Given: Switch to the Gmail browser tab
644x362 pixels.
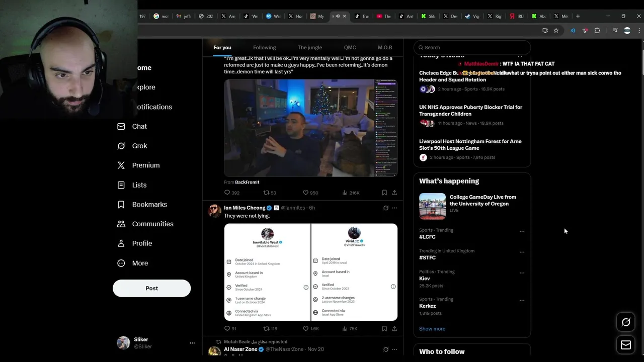Looking at the screenshot, I should coord(184,16).
